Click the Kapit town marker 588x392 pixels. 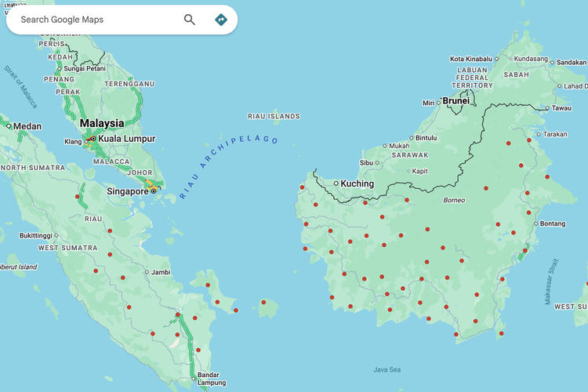pos(408,171)
